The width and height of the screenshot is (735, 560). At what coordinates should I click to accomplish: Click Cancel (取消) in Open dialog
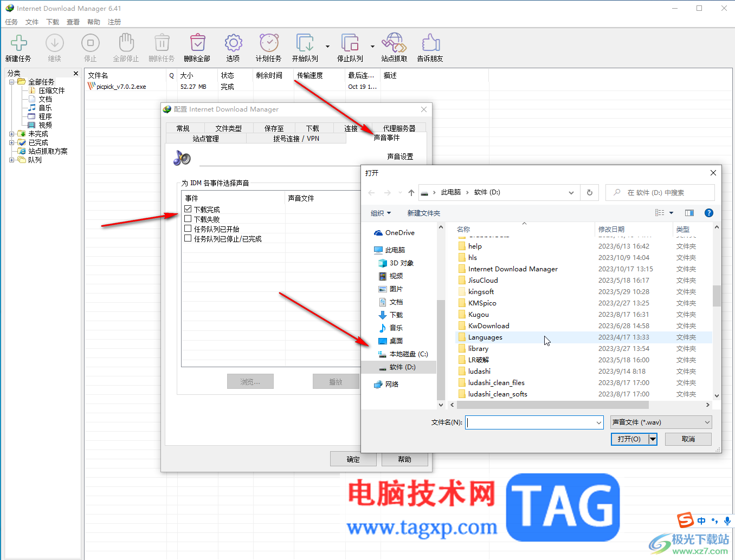pos(688,439)
